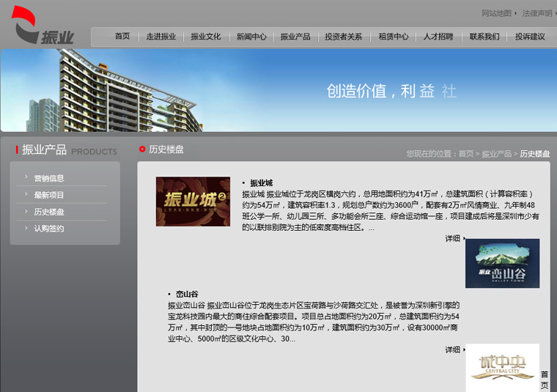Select 振业产品 in the top navigation
Viewport: 557px width, 392px height.
[x=295, y=36]
